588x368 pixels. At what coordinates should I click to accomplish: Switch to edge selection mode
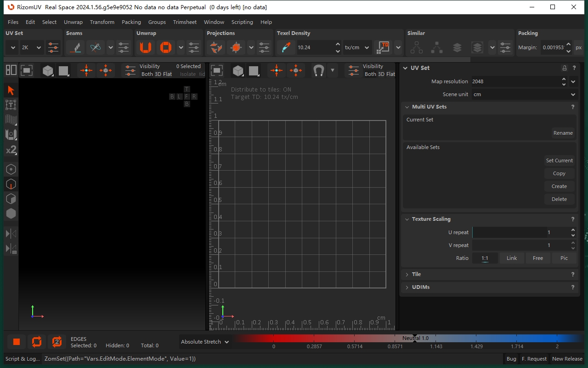[11, 184]
